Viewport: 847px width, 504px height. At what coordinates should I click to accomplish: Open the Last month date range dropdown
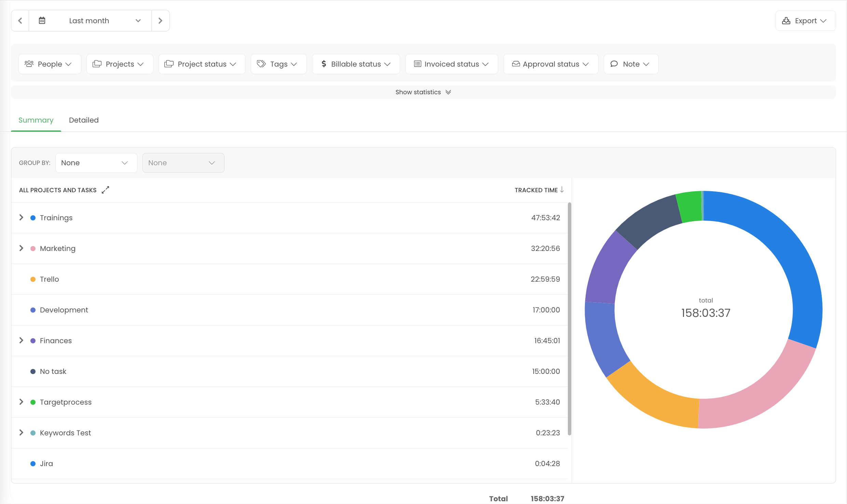pyautogui.click(x=90, y=20)
